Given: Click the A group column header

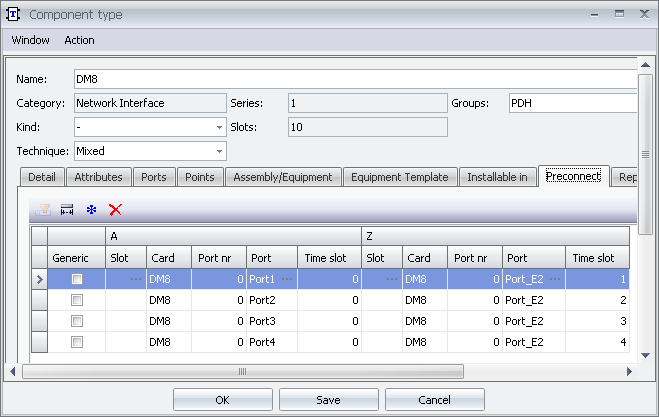Looking at the screenshot, I should [x=233, y=236].
